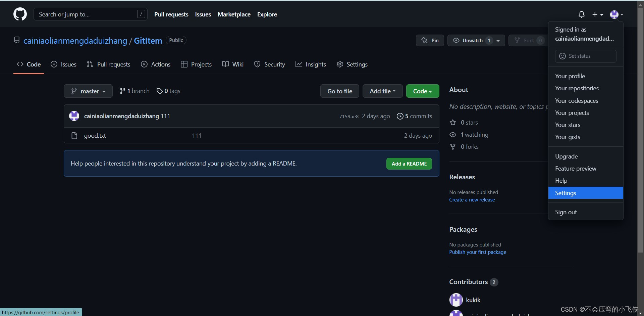
Task: Open the Add file dropdown
Action: (382, 91)
